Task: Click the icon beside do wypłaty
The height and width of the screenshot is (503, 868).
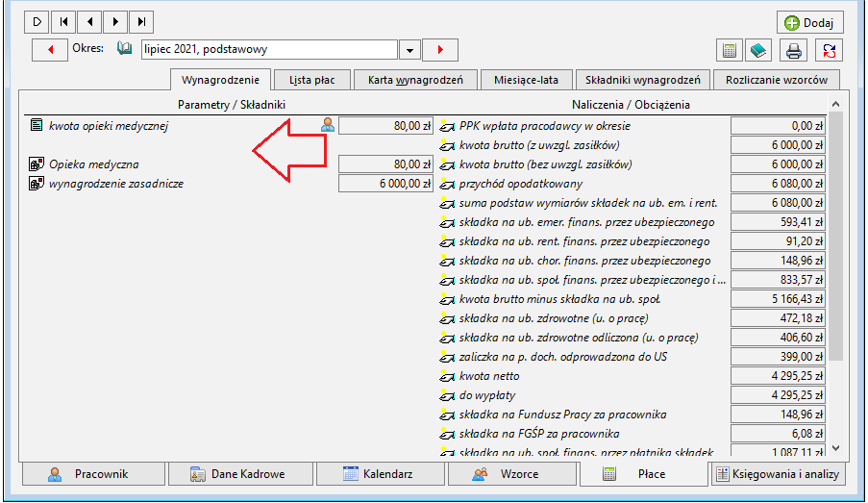Action: [447, 395]
